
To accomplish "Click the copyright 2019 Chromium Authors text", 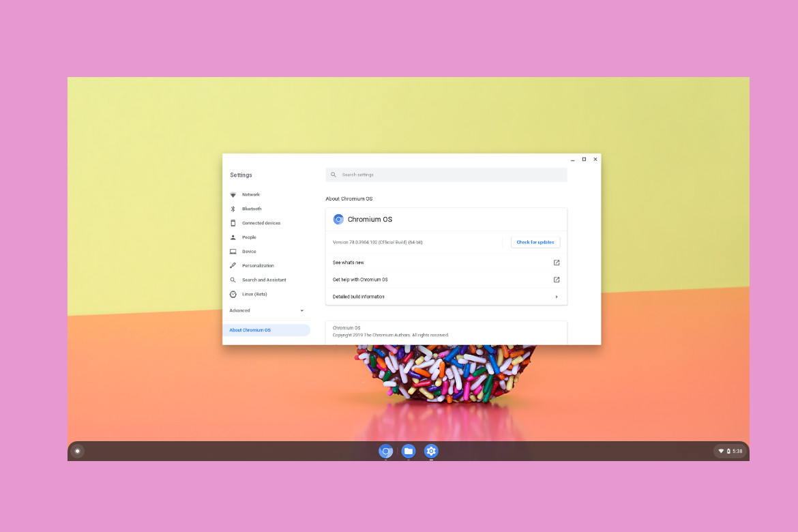I will pyautogui.click(x=391, y=335).
